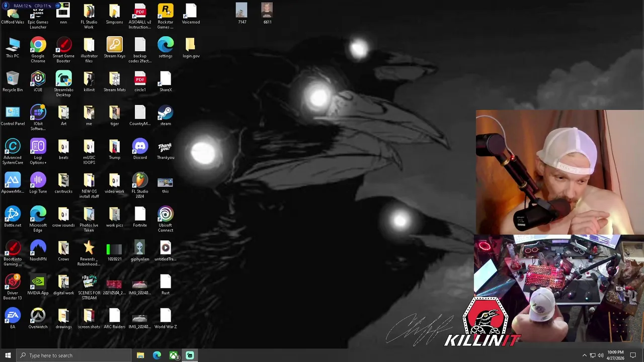Select the Voicemod file icon
Screen dimensions: 644x362
pyautogui.click(x=191, y=14)
